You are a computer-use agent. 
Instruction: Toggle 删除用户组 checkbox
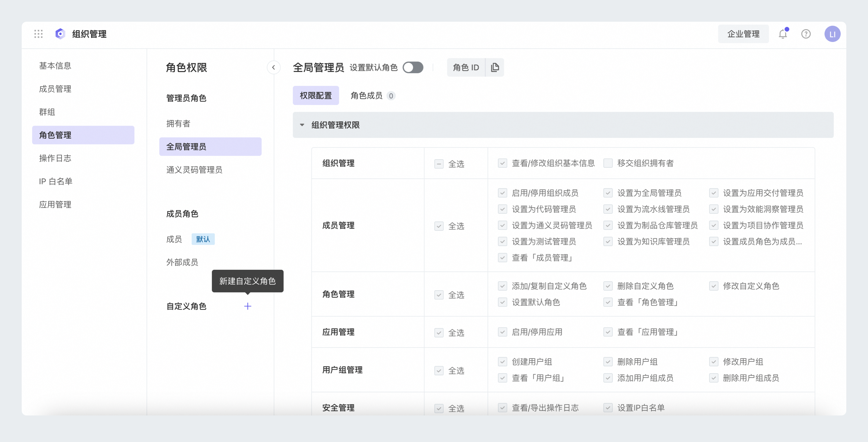608,362
